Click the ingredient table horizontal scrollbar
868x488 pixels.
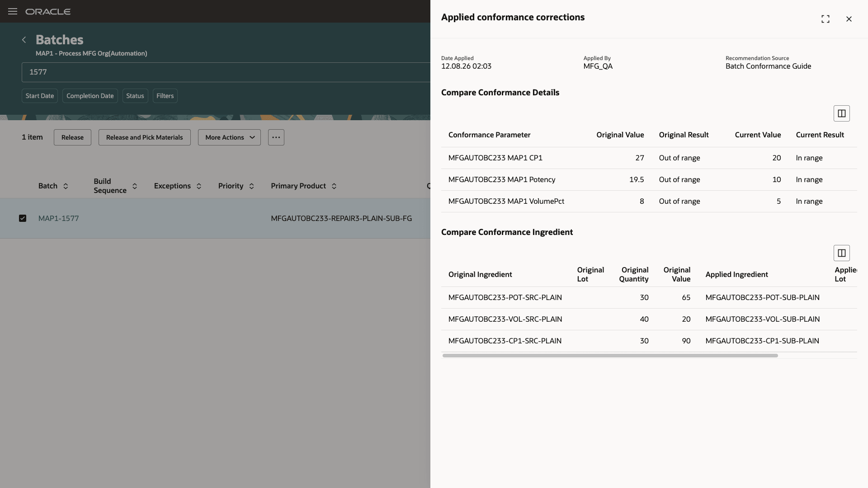[610, 356]
